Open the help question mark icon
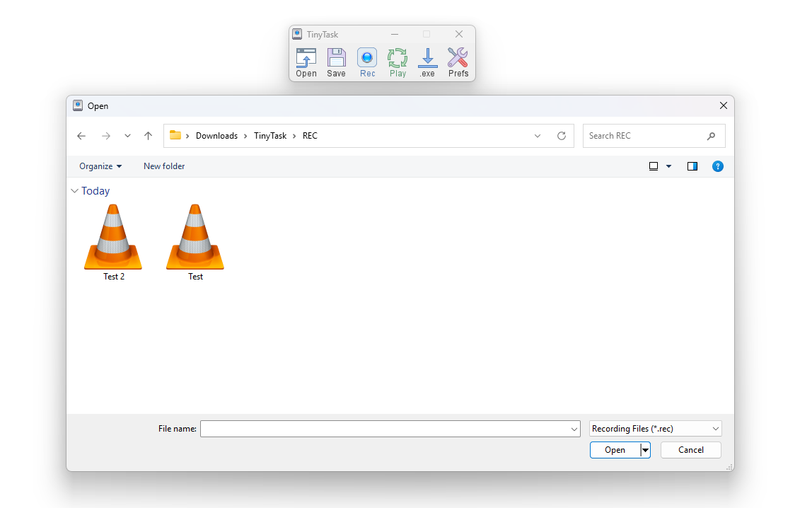This screenshot has width=812, height=508. (x=718, y=166)
